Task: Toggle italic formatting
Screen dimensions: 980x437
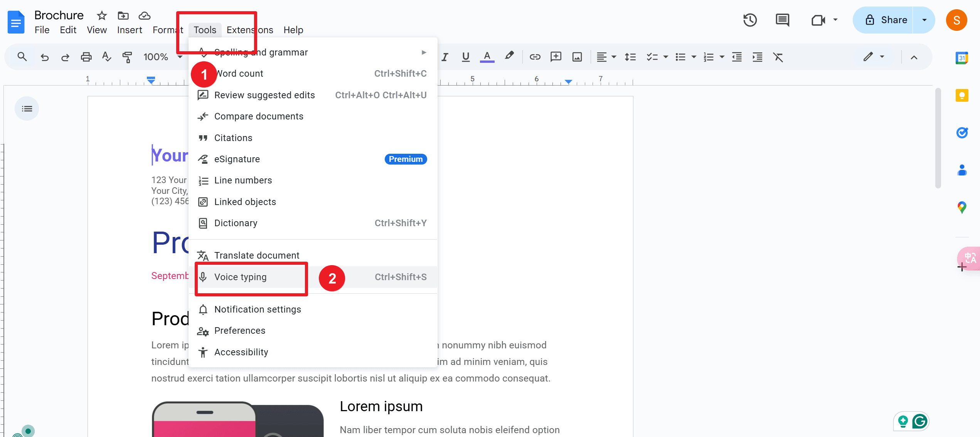Action: [445, 57]
